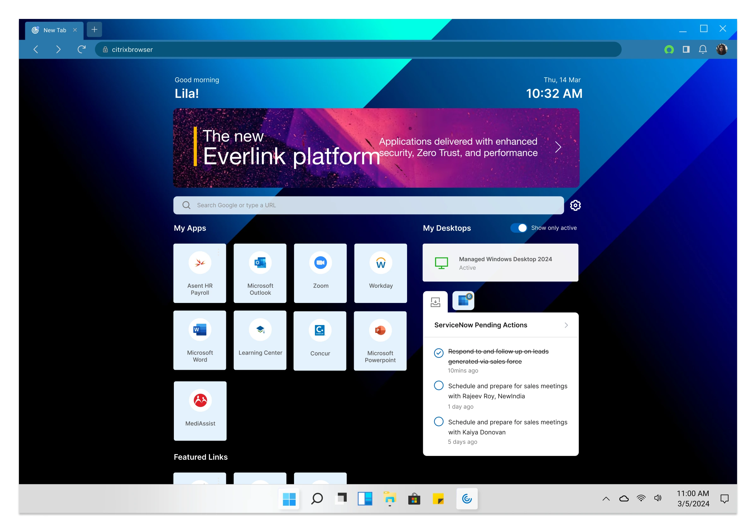The image size is (756, 532).
Task: Click the Everlink platform banner
Action: point(376,148)
